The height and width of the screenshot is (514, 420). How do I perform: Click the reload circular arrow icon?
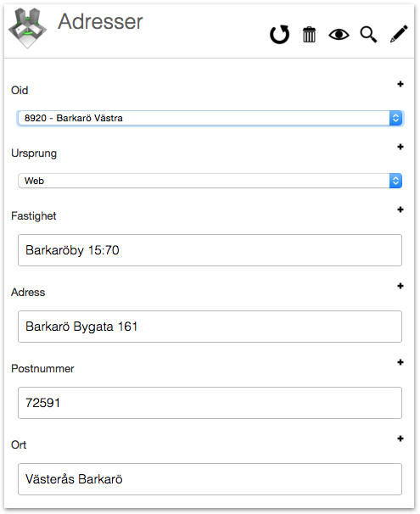pyautogui.click(x=280, y=34)
